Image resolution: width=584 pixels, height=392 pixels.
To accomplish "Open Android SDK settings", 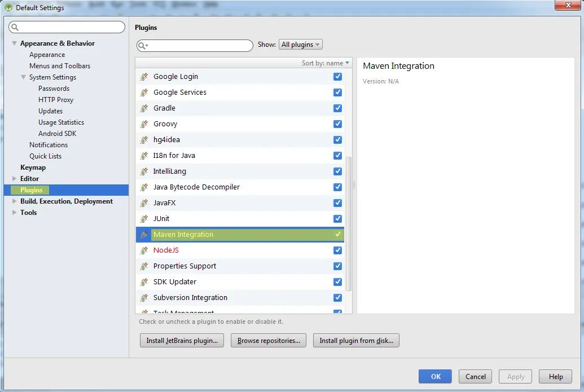I will (x=58, y=134).
